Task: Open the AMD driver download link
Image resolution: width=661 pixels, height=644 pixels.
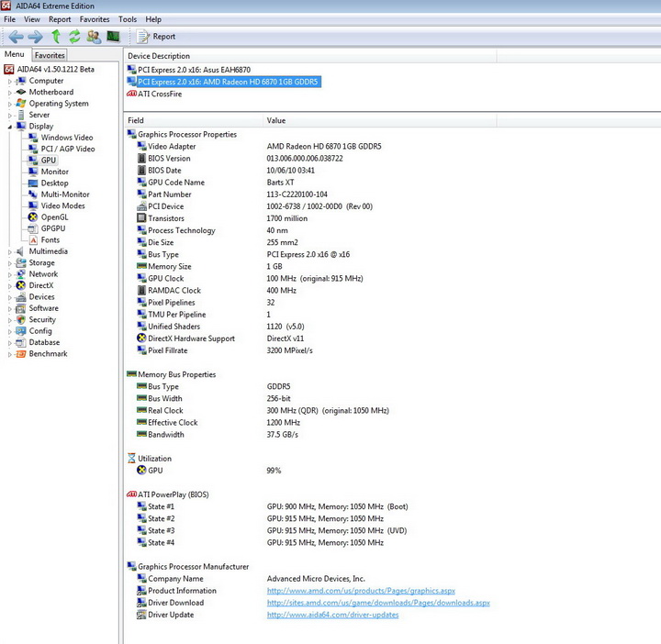Action: [x=378, y=603]
